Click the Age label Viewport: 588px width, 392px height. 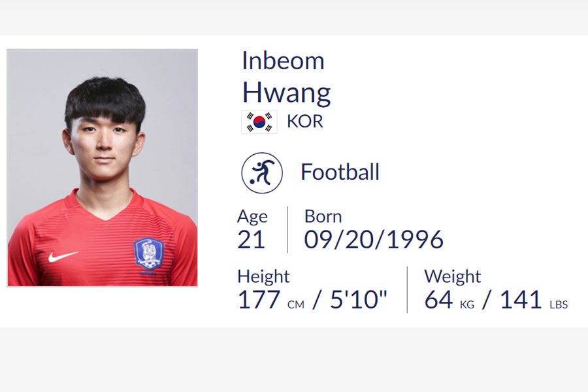pos(252,217)
